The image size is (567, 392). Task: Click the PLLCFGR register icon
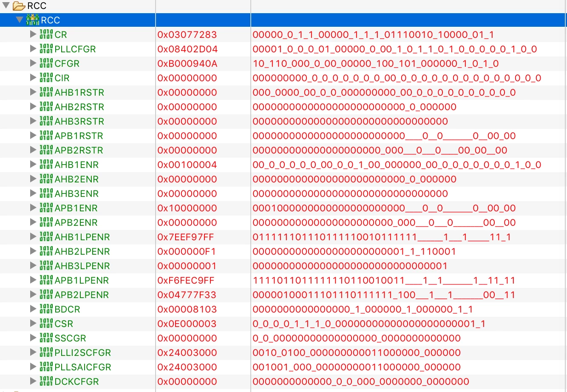point(46,49)
